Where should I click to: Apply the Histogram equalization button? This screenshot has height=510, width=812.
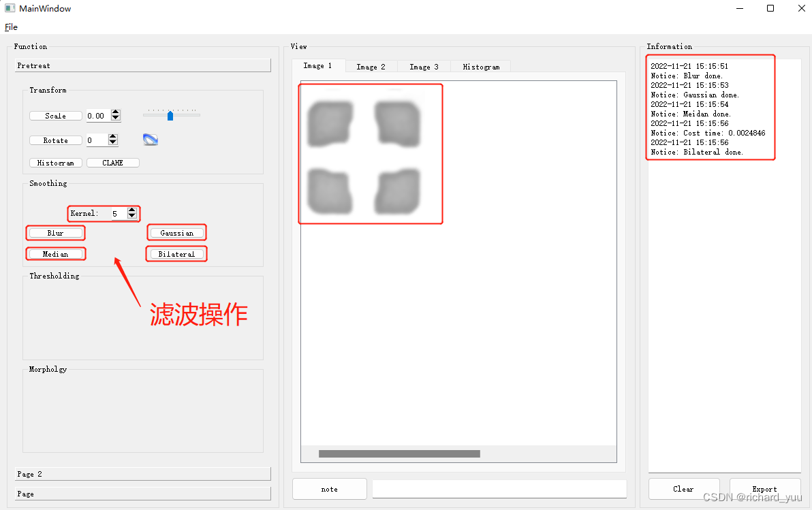pos(55,163)
